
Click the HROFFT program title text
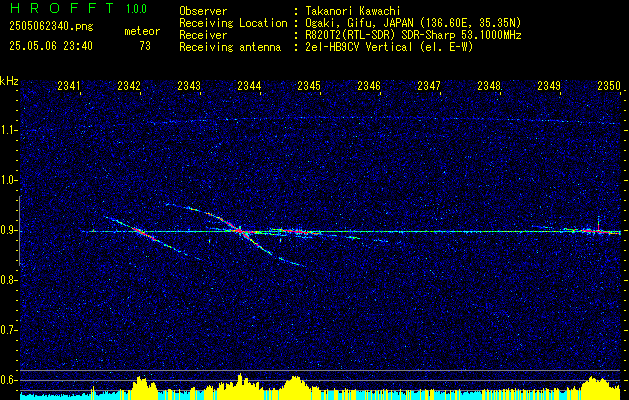click(x=62, y=8)
